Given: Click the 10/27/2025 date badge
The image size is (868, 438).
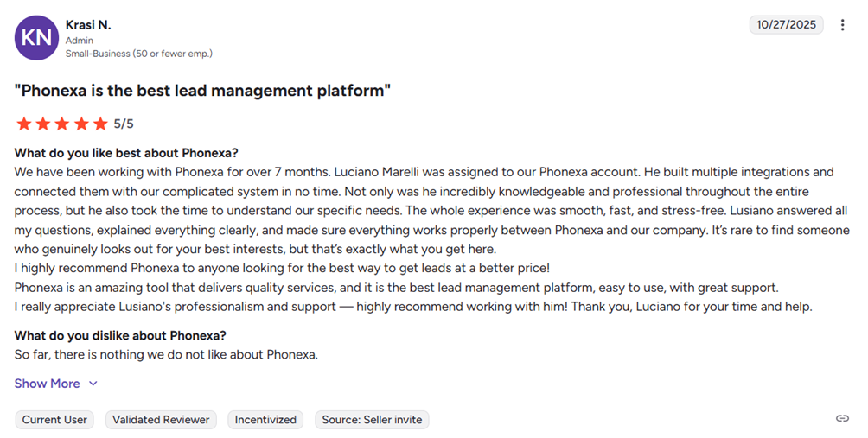Looking at the screenshot, I should [x=786, y=25].
